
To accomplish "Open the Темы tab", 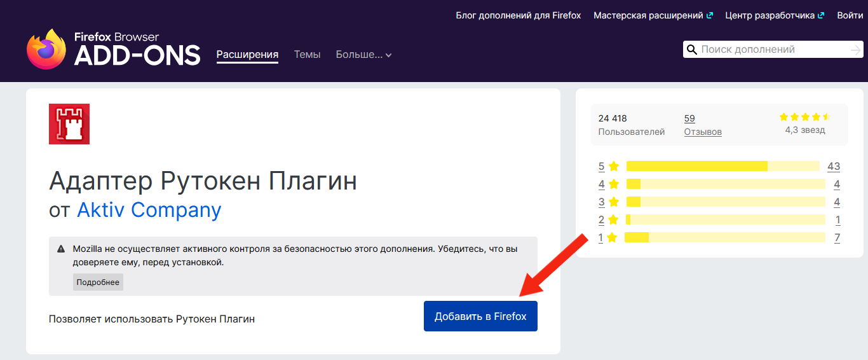I will click(x=307, y=55).
